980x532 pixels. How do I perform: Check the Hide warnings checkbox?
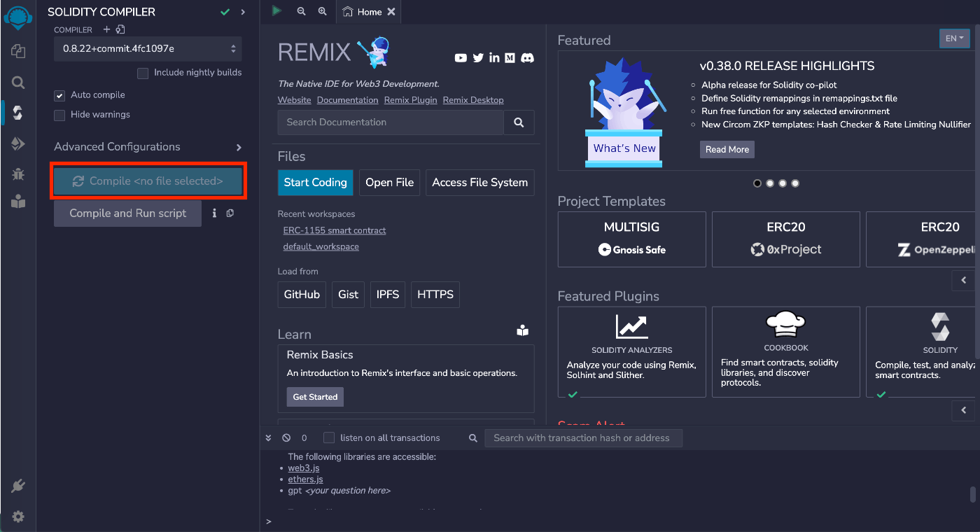[59, 115]
